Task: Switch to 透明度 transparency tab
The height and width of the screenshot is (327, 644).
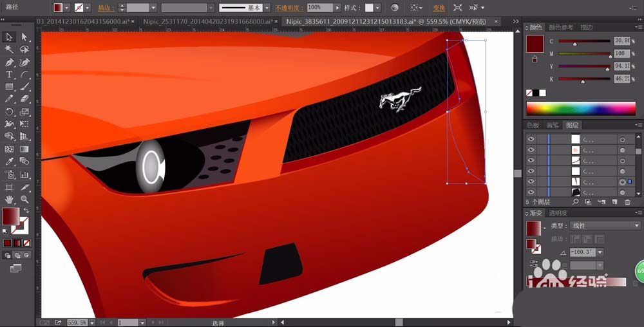Action: tap(558, 213)
